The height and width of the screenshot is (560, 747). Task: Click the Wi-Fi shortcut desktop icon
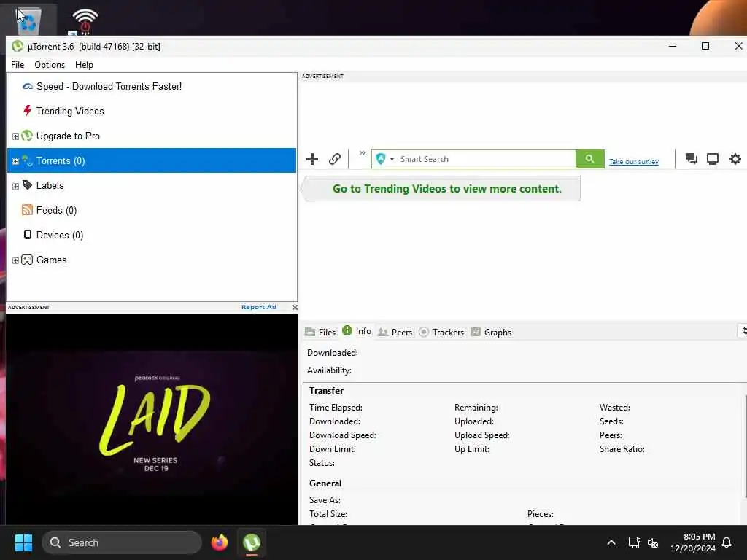click(85, 21)
